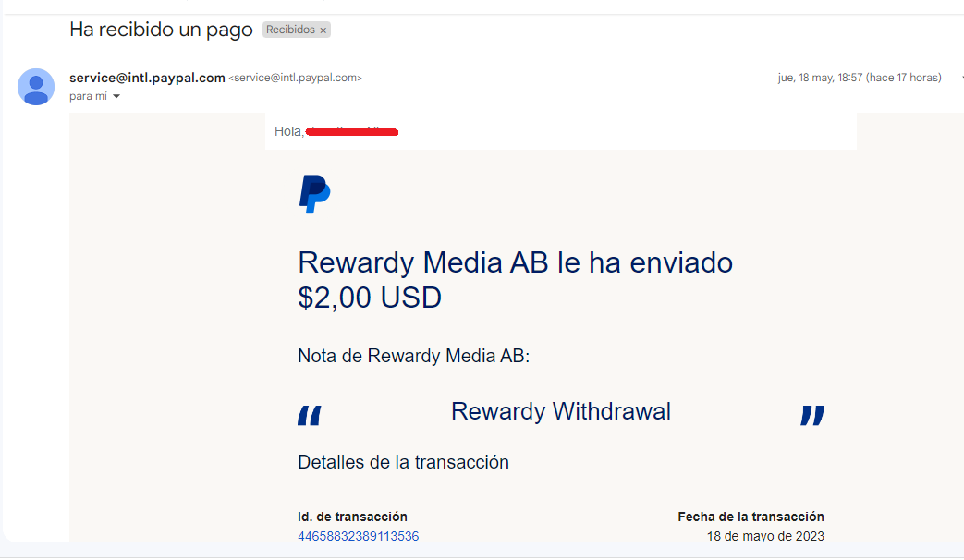The height and width of the screenshot is (560, 964).
Task: Click sender name service@intl.paypal.com
Action: [147, 78]
